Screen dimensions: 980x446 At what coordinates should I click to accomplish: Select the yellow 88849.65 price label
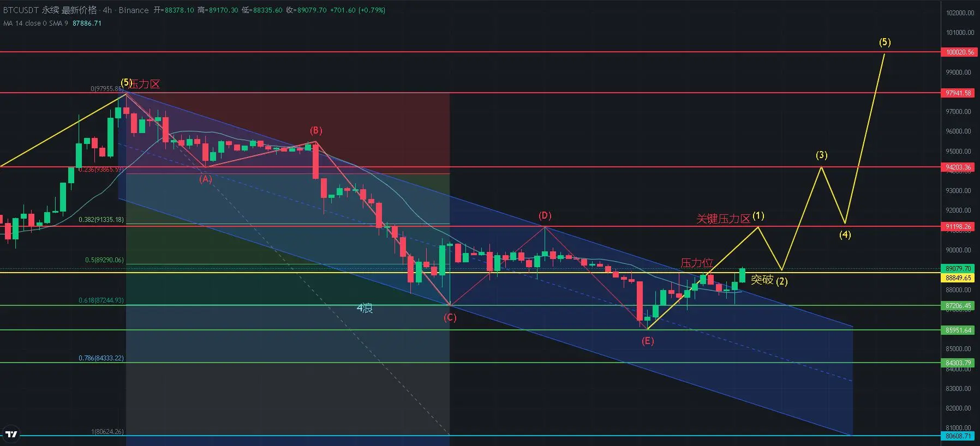click(x=958, y=278)
